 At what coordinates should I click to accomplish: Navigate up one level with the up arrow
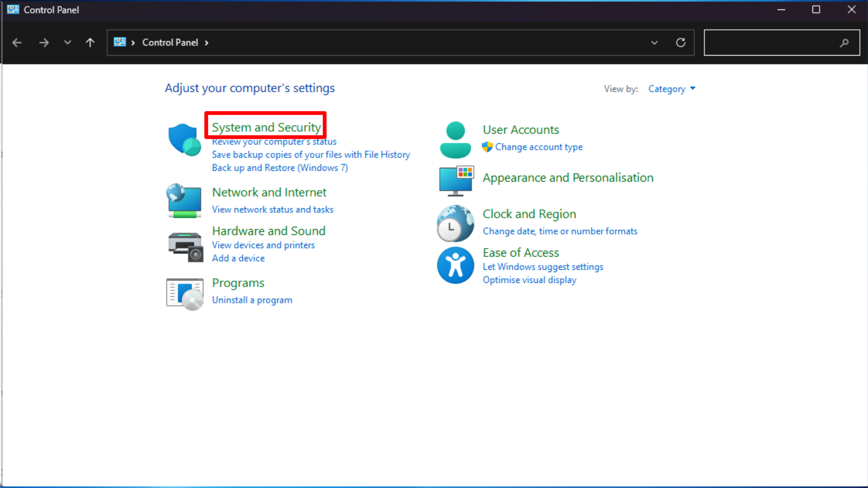(90, 42)
